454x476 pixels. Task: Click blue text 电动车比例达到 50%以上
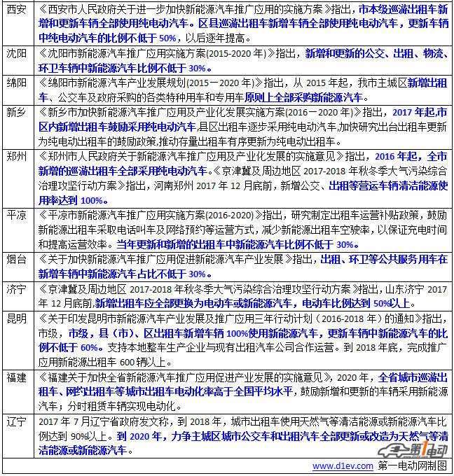pyautogui.click(x=357, y=303)
